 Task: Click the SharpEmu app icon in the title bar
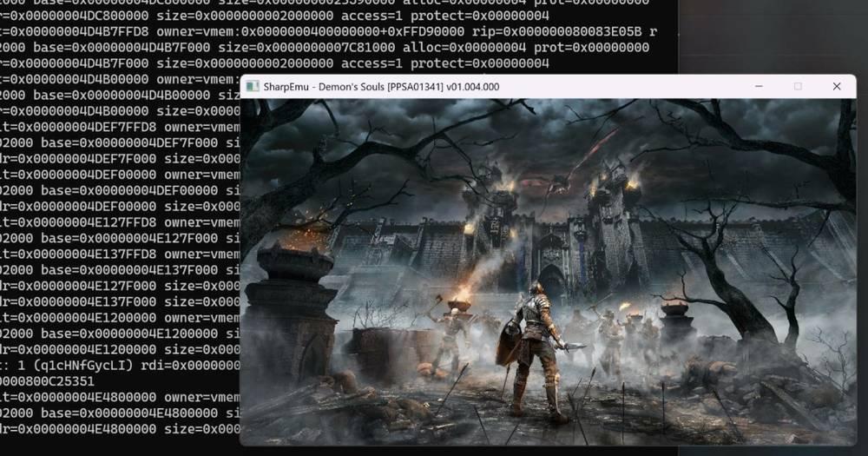pos(253,87)
